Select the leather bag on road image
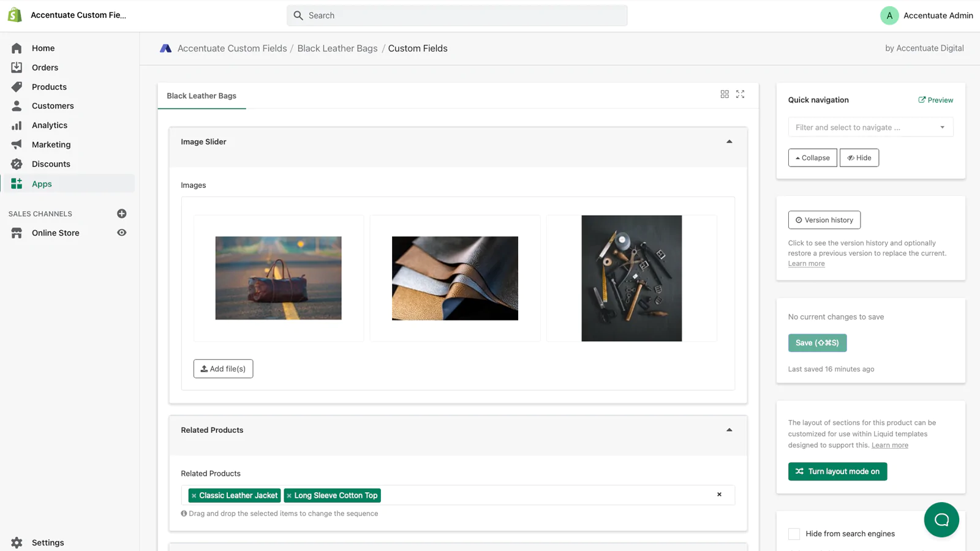The image size is (980, 551). point(279,278)
